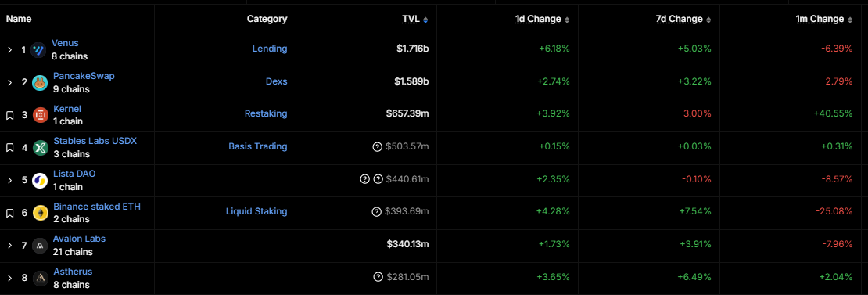
Task: Click the Avalon Labs logo icon
Action: pos(40,245)
